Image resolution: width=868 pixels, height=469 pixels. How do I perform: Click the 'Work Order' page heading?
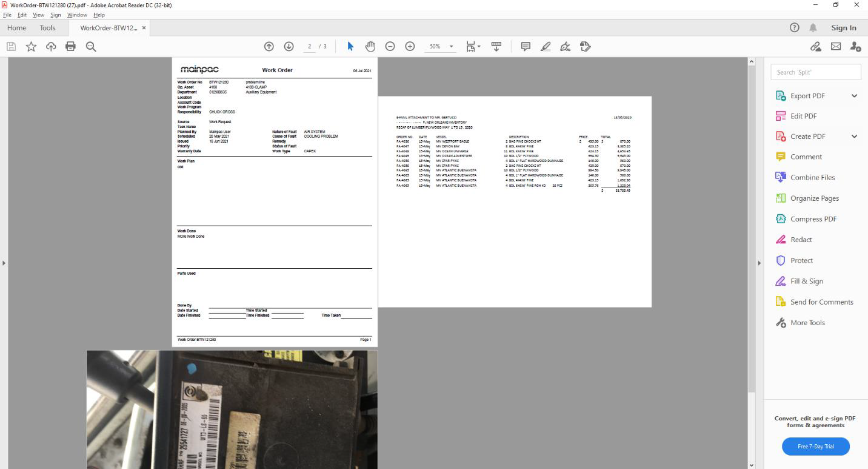coord(277,70)
